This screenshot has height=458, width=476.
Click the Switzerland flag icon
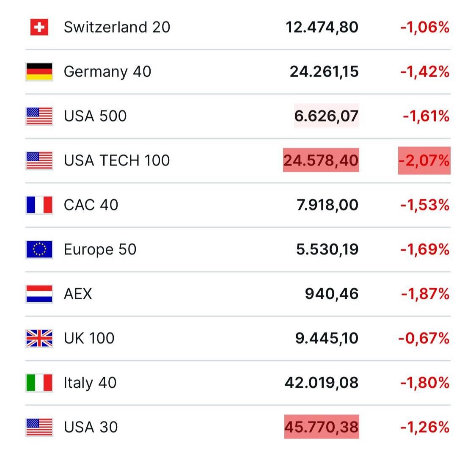pos(39,28)
